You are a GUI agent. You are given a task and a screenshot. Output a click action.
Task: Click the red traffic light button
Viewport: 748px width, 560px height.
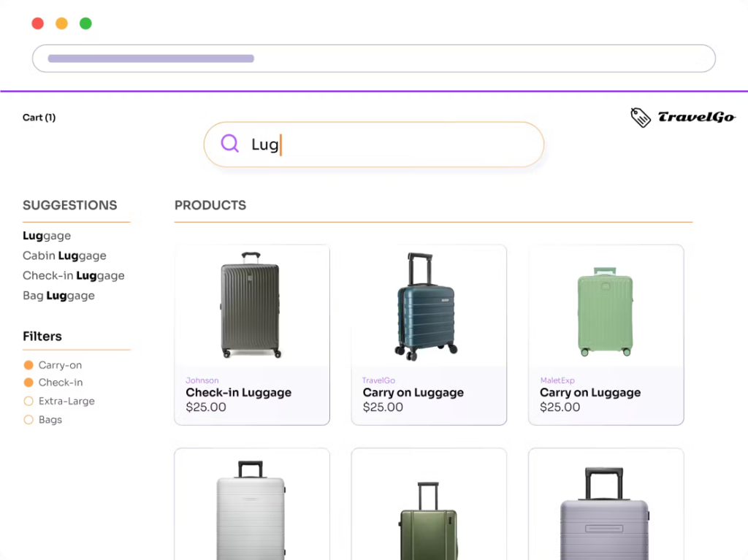click(37, 23)
